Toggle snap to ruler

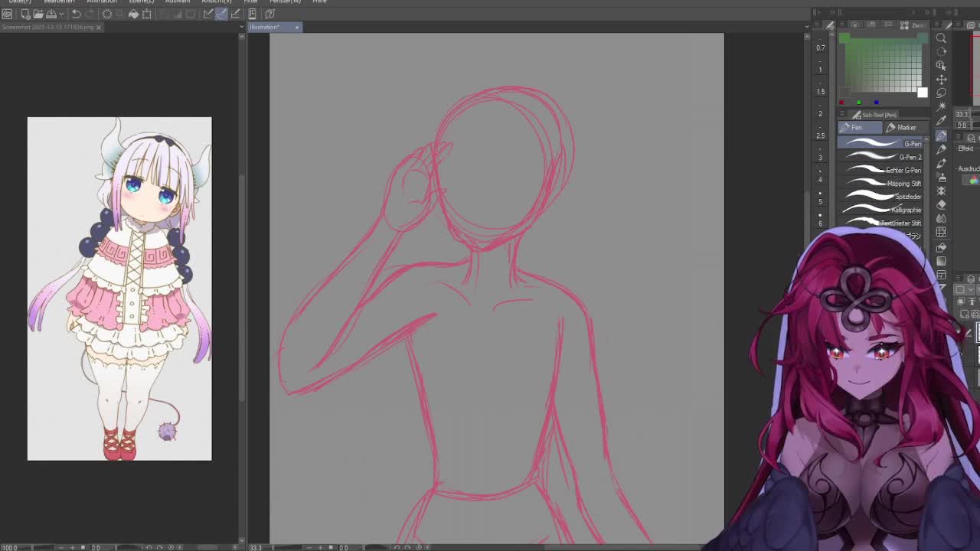(208, 14)
